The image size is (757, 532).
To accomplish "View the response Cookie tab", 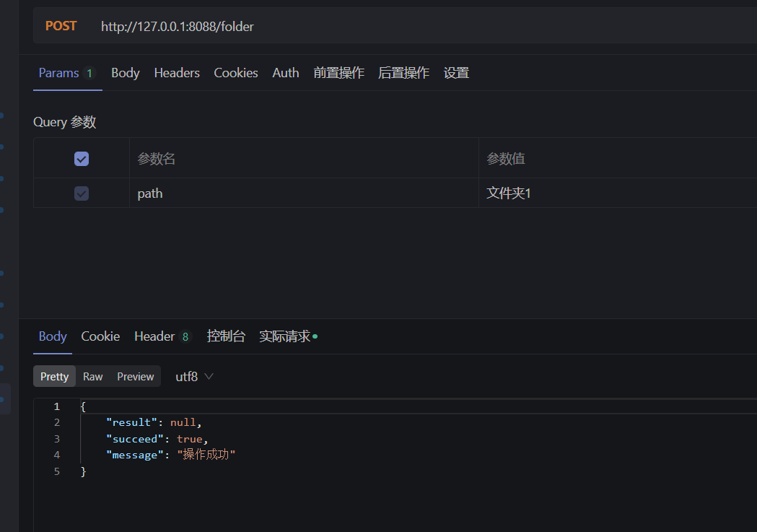I will (x=100, y=336).
